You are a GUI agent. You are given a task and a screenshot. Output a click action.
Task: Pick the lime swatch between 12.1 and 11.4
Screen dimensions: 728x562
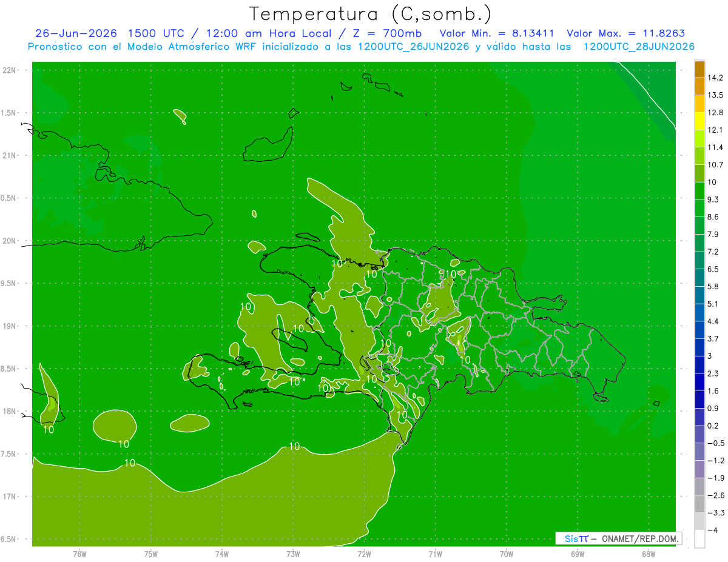tap(700, 139)
